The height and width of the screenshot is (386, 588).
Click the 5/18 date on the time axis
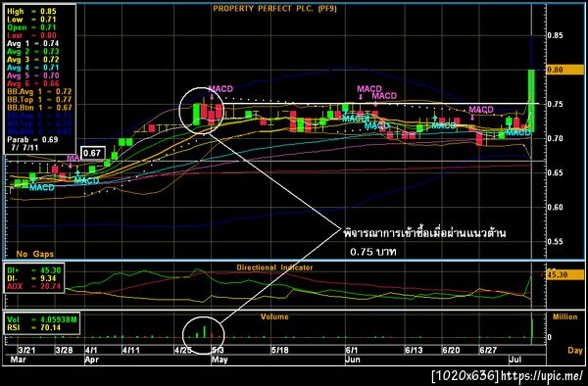(x=279, y=351)
